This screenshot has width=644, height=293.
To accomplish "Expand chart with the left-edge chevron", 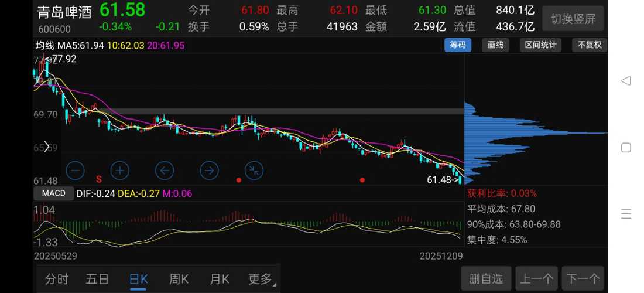I will pyautogui.click(x=46, y=146).
